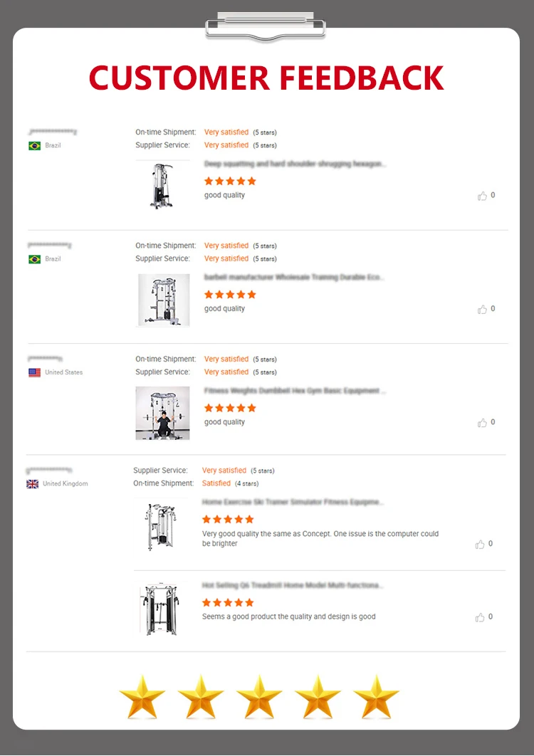Click thumbs-up on United States review
Image resolution: width=534 pixels, height=756 pixels.
482,422
